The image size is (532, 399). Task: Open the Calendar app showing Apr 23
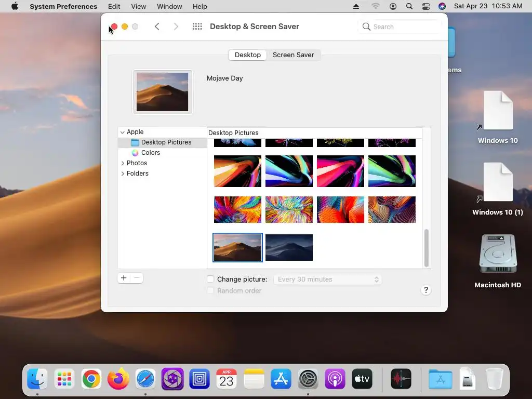coord(227,379)
